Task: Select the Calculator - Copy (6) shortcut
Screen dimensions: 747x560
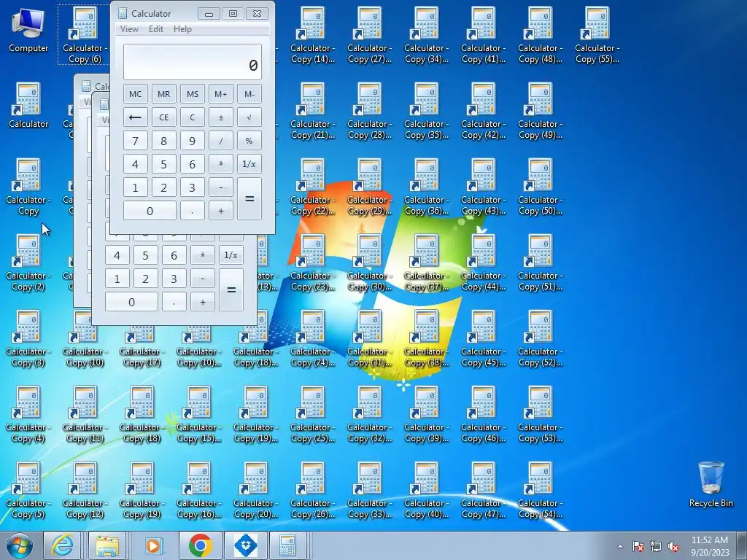Action: click(85, 35)
